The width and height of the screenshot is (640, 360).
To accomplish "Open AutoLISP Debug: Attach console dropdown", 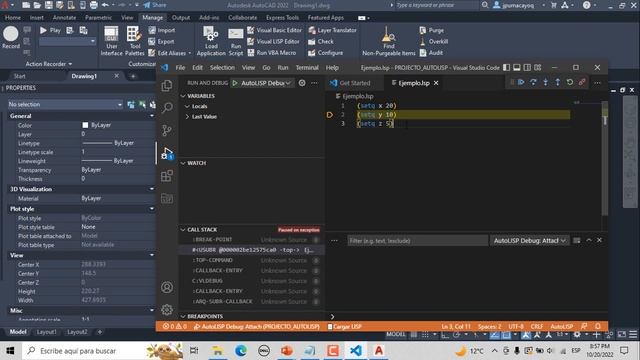I will pyautogui.click(x=529, y=241).
